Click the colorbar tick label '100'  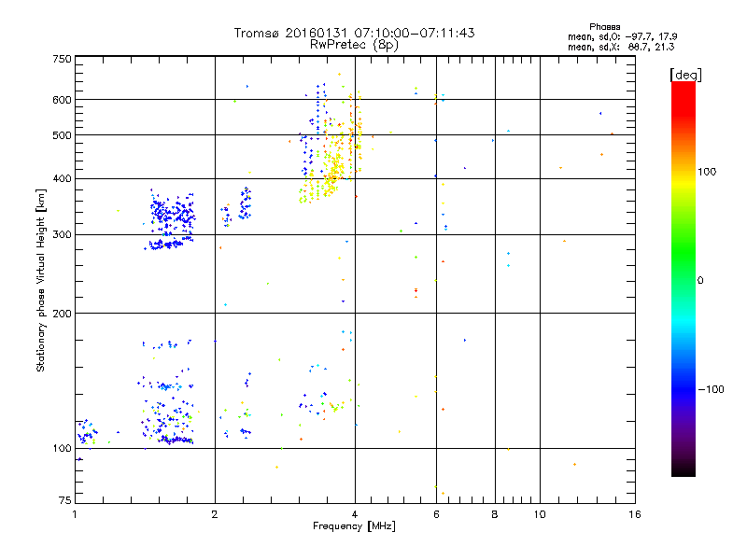pyautogui.click(x=707, y=172)
